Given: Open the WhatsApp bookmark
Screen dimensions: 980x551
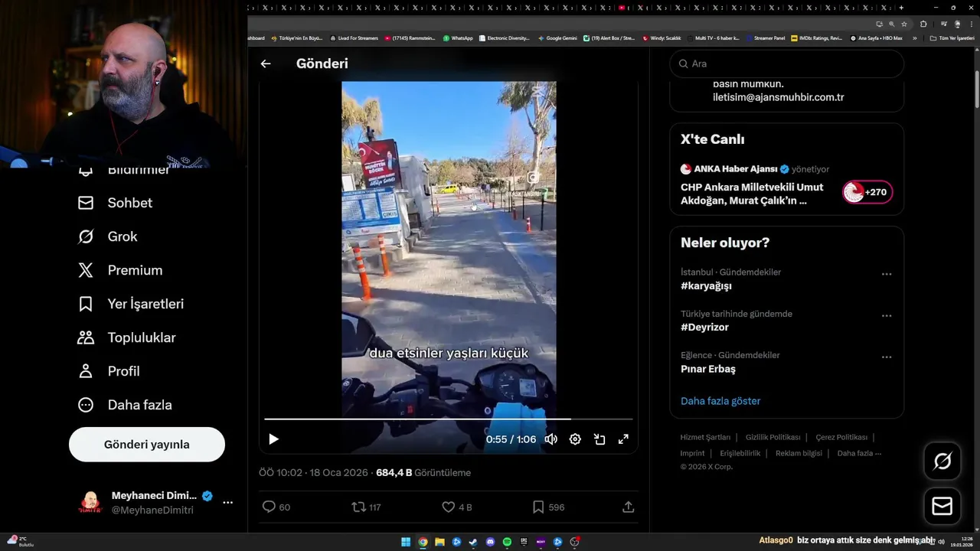Looking at the screenshot, I should pos(458,37).
